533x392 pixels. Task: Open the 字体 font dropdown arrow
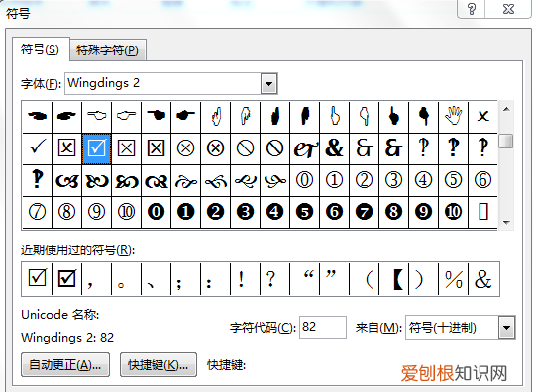click(269, 83)
